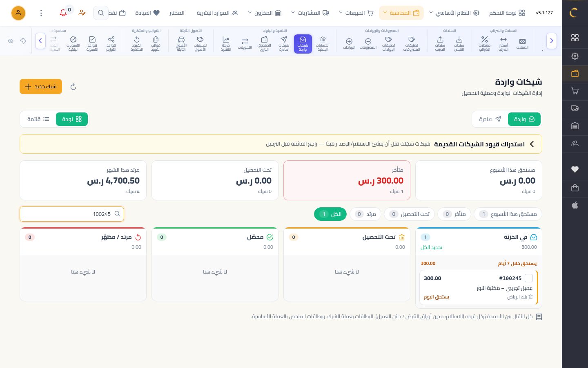
Task: Open العملات currency icon
Action: (522, 44)
